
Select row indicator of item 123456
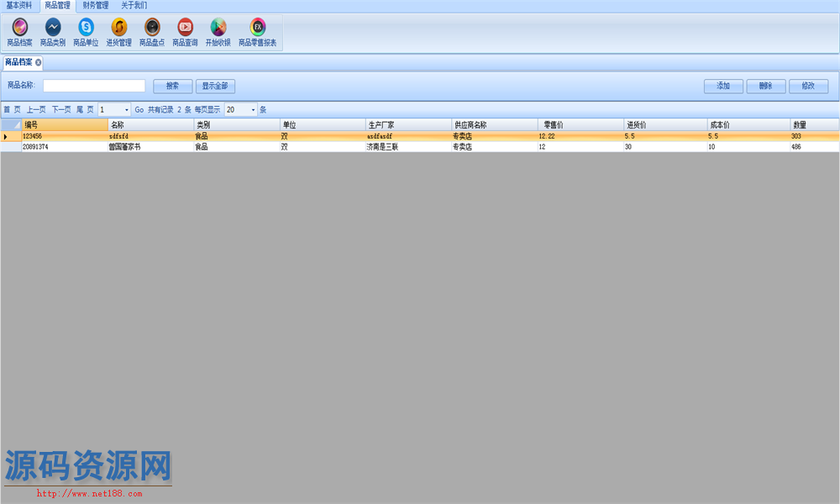tap(11, 137)
